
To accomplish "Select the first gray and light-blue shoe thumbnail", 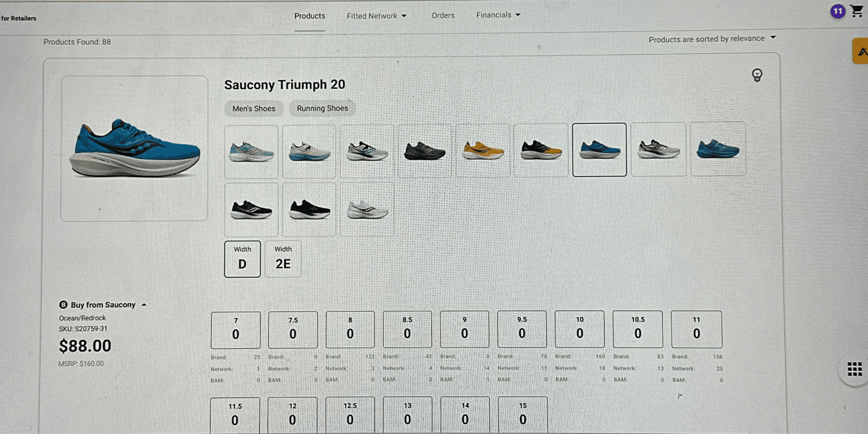I will pyautogui.click(x=251, y=152).
